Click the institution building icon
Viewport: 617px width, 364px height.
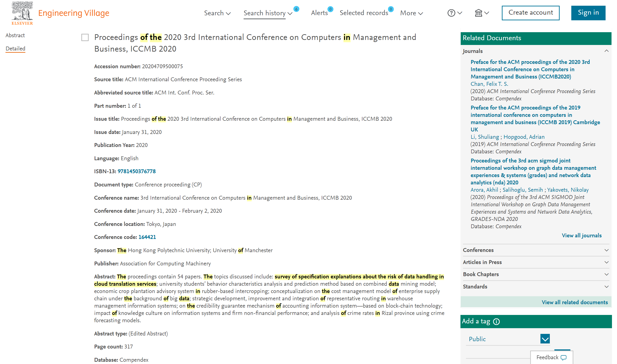[479, 13]
